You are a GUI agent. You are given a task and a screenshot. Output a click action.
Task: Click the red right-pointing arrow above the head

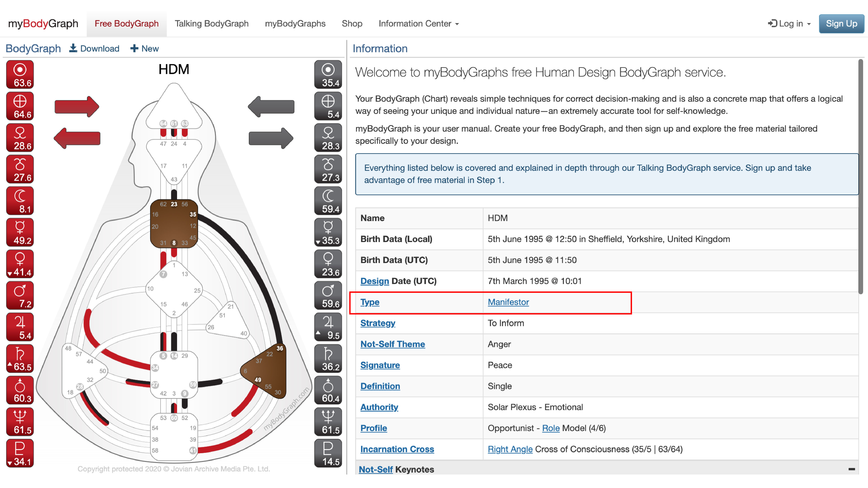77,107
